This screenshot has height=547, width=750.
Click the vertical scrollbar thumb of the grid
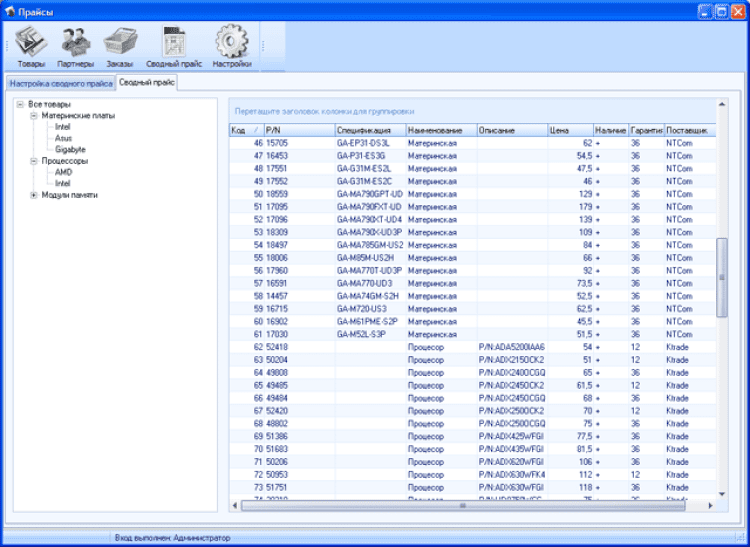(722, 277)
